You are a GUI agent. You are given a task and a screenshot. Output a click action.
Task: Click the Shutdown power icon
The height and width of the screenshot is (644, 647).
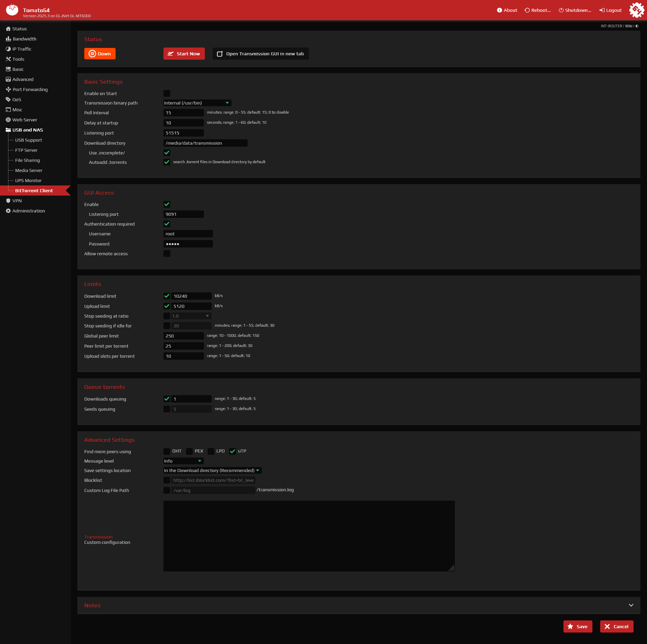click(x=561, y=10)
